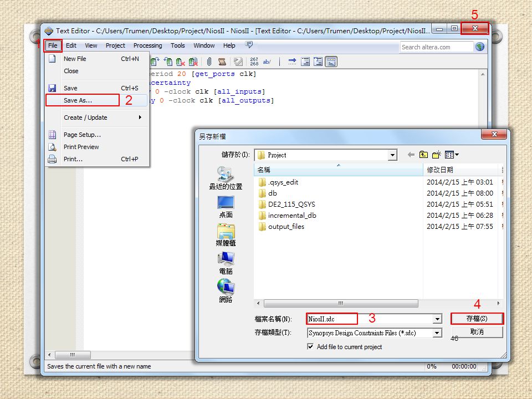Select the db folder

click(x=268, y=193)
